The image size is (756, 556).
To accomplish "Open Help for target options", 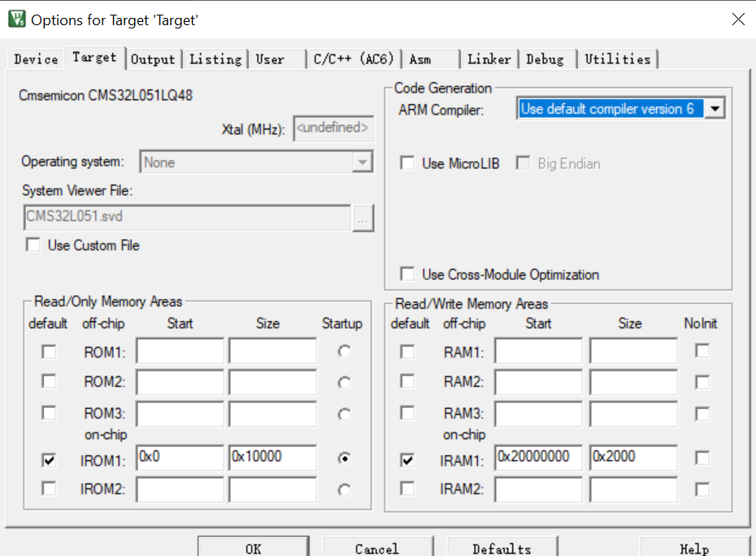I will click(x=694, y=547).
